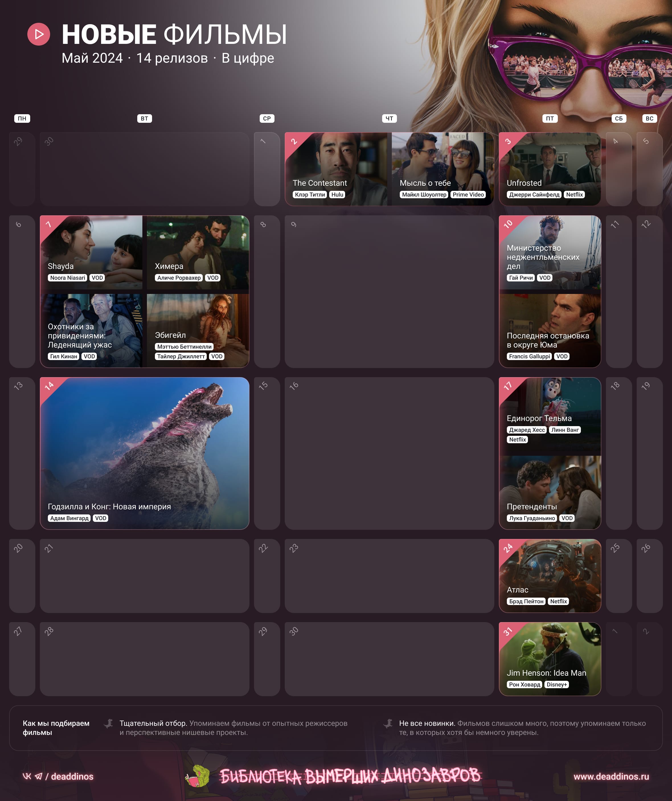Viewport: 672px width, 801px height.
Task: Click the Аличе Рорвахер director tag
Action: [x=179, y=278]
